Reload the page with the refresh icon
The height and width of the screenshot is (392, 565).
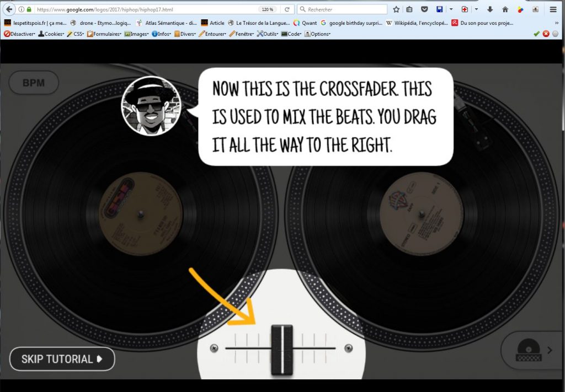pos(287,9)
